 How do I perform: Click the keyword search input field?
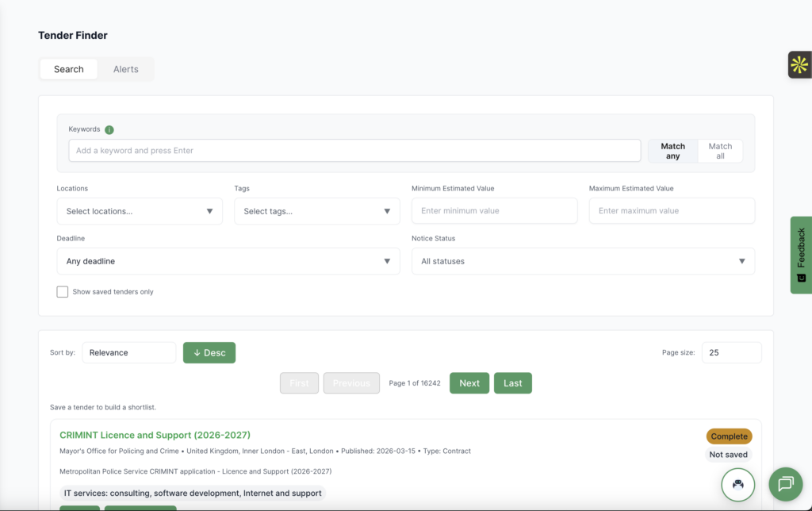pos(354,151)
